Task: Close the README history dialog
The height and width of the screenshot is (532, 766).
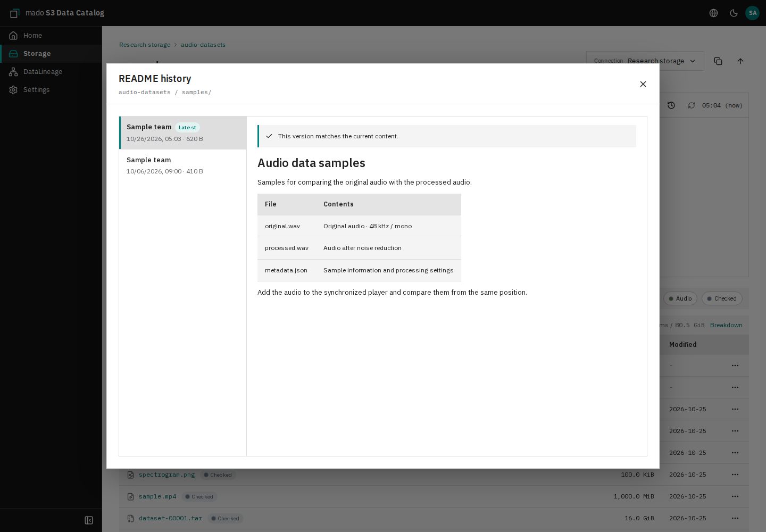Action: 643,84
